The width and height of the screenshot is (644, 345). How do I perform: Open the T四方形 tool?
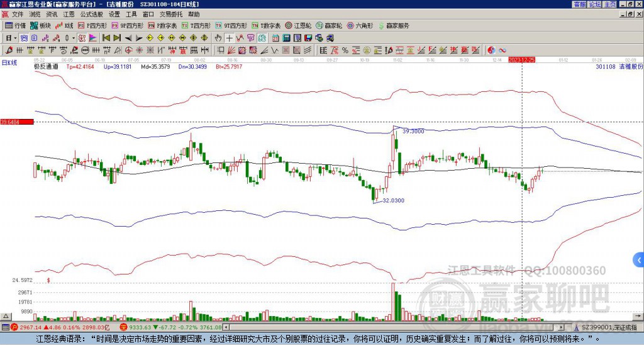196,25
